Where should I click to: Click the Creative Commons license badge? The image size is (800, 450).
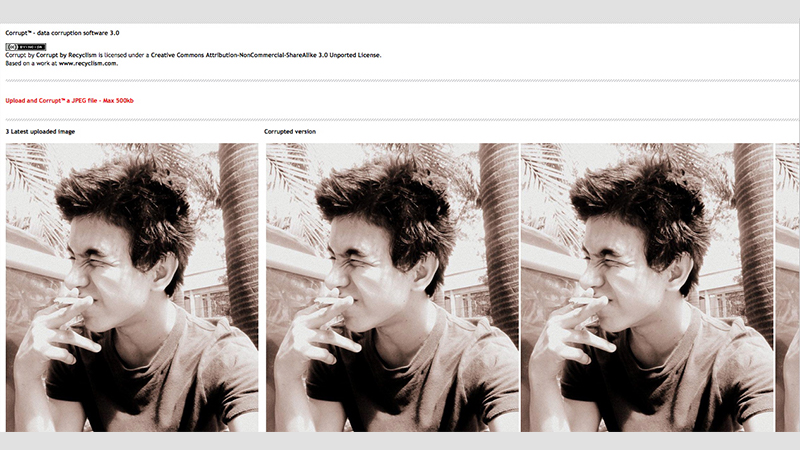(x=25, y=46)
